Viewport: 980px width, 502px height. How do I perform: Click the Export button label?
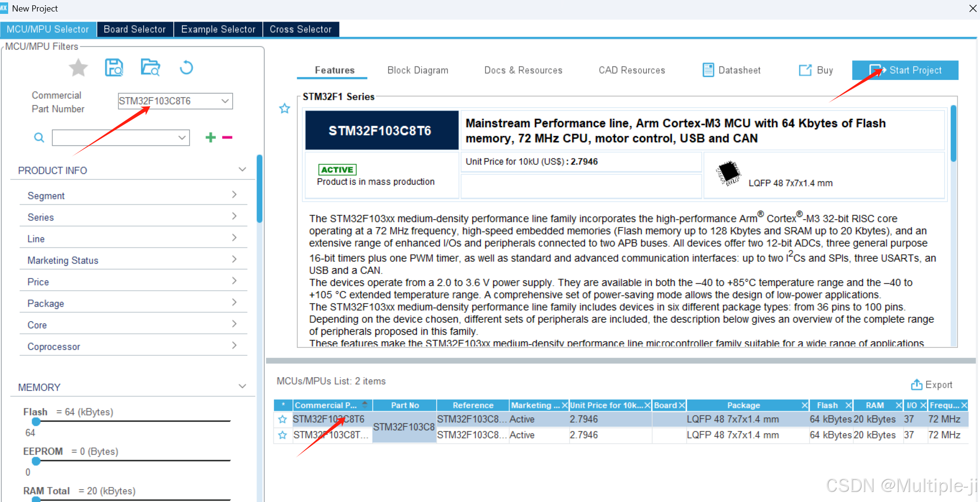tap(939, 385)
